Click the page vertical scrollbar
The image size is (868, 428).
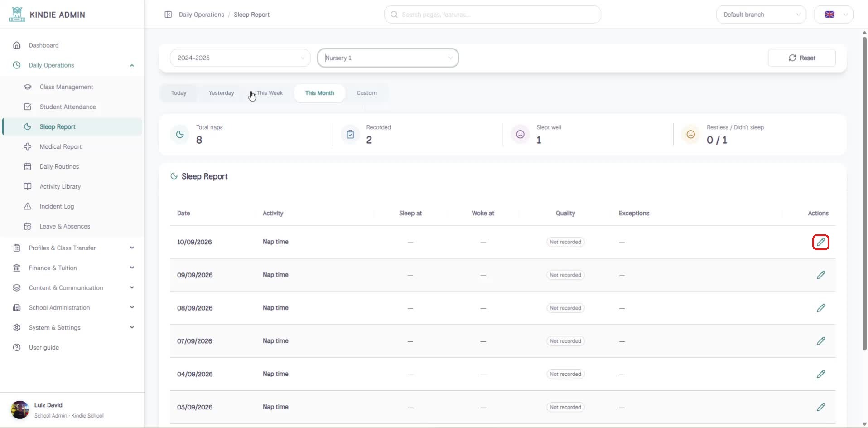click(x=864, y=193)
